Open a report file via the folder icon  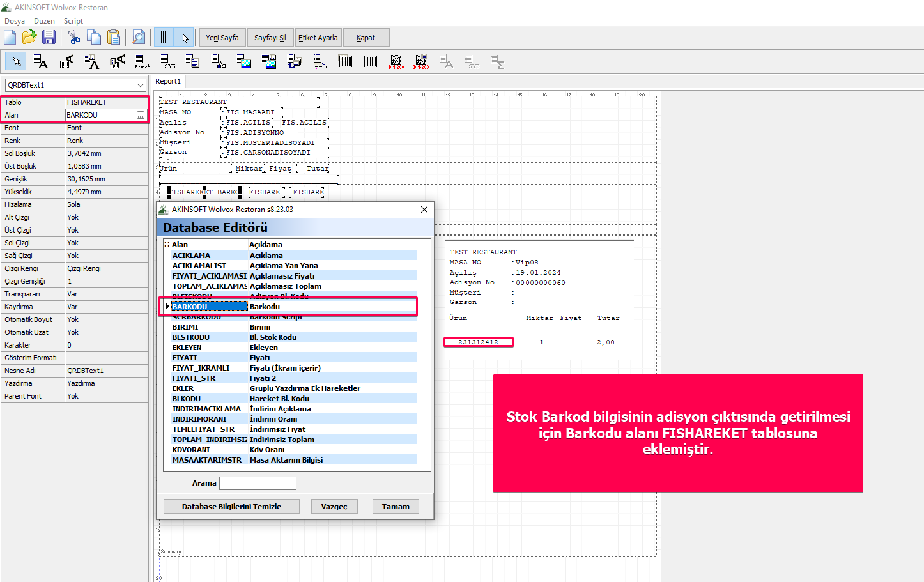(x=29, y=38)
